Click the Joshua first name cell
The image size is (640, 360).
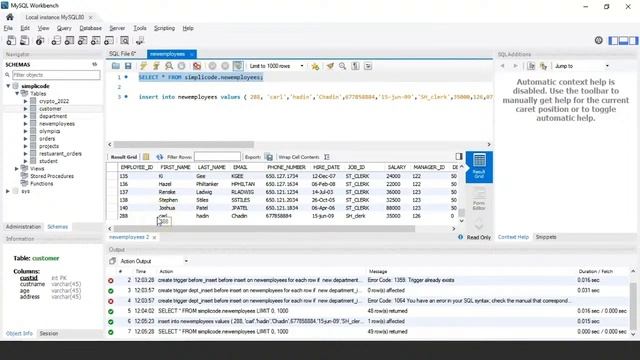click(x=167, y=208)
